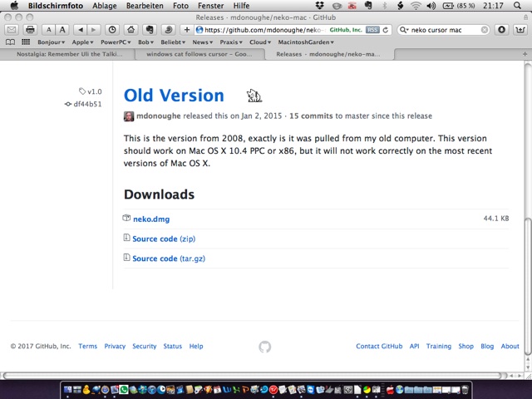Go back with the left arrow button
The image size is (532, 399).
point(81,30)
